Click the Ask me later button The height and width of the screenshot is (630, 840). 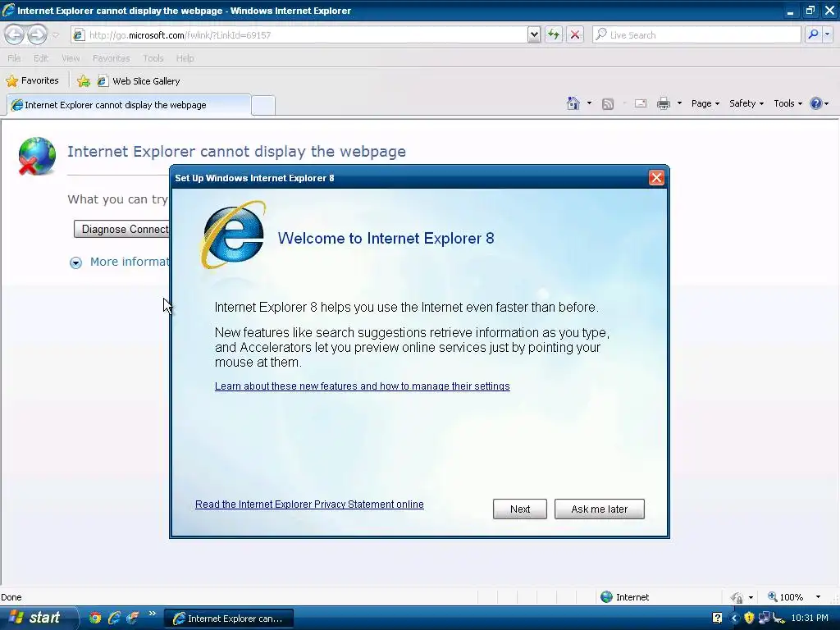pos(600,509)
